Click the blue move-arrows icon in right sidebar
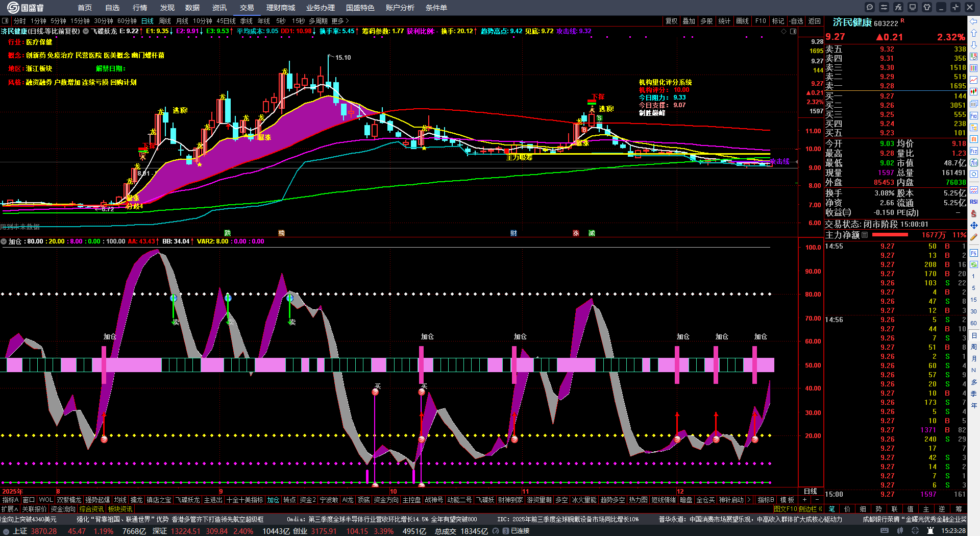 coord(974,225)
